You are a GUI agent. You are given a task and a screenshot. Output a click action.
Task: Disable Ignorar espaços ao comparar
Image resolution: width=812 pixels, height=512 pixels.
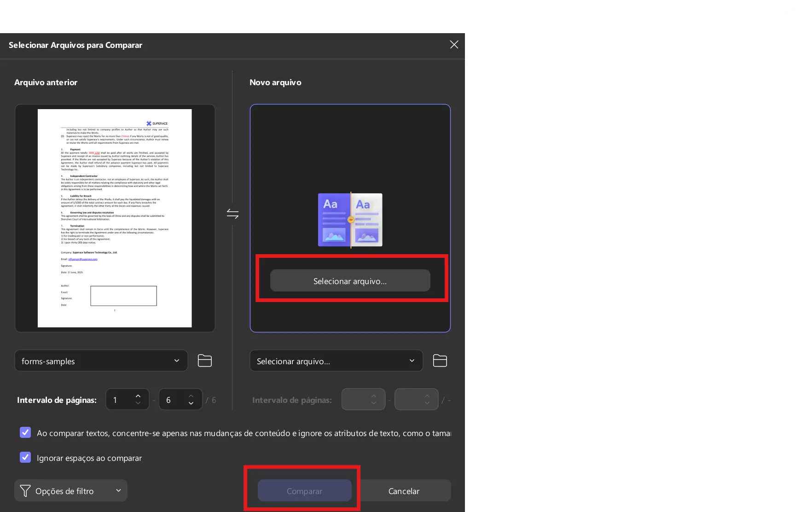click(25, 457)
